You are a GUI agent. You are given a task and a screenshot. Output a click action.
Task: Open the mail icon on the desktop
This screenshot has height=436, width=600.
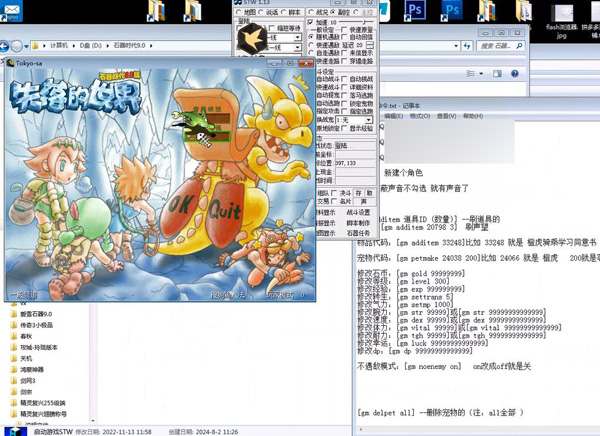pyautogui.click(x=11, y=10)
